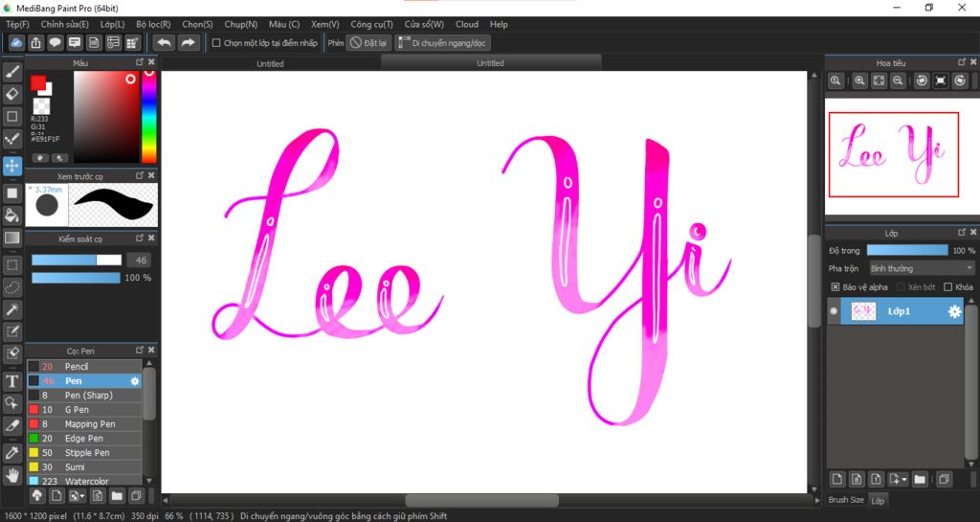Toggle Bảo vệ alpha checkbox
The image size is (980, 522).
click(x=835, y=287)
